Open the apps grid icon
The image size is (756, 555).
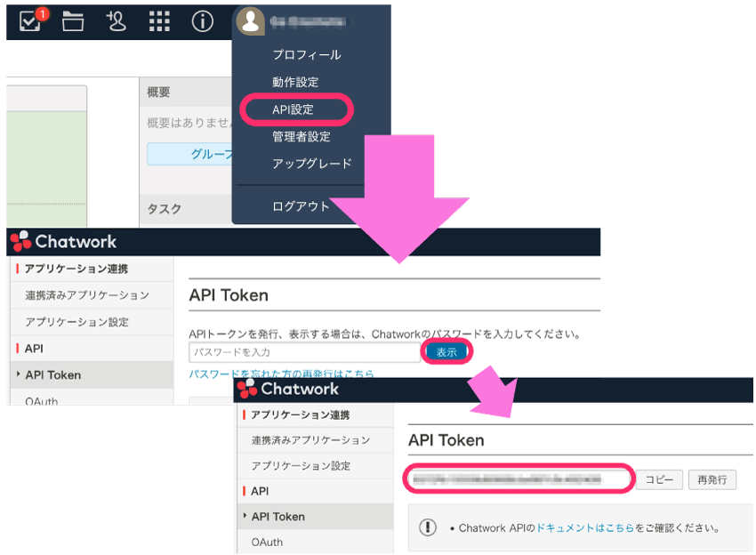tap(159, 21)
